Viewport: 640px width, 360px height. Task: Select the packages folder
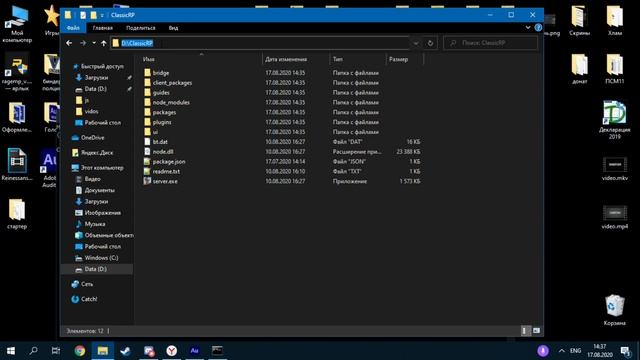point(164,112)
